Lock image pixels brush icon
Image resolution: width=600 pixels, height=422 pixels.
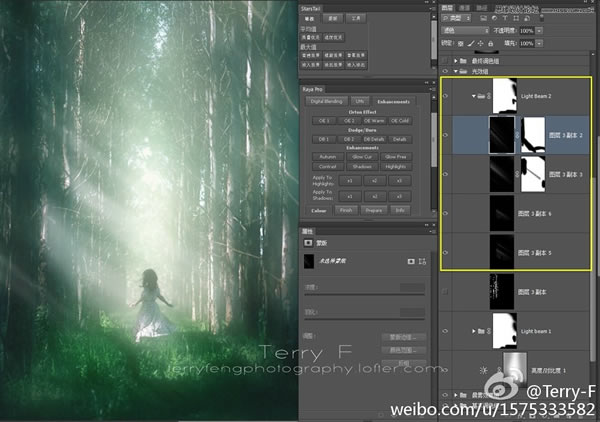[x=471, y=44]
